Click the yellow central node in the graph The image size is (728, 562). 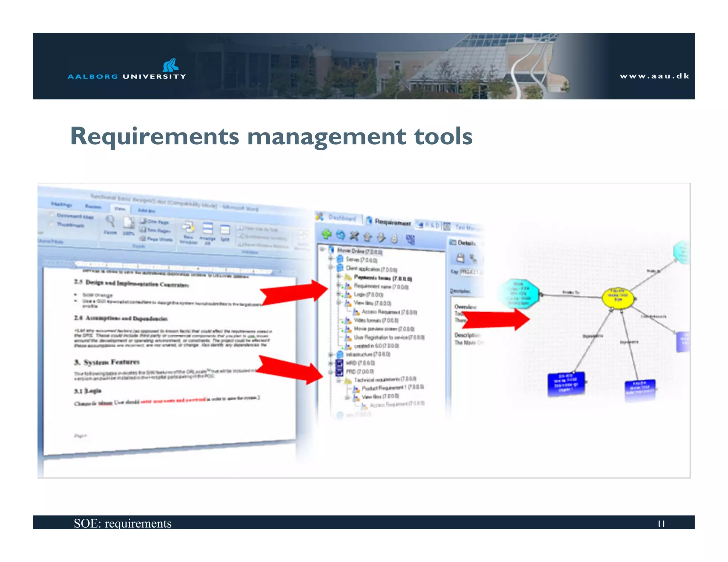tap(618, 298)
